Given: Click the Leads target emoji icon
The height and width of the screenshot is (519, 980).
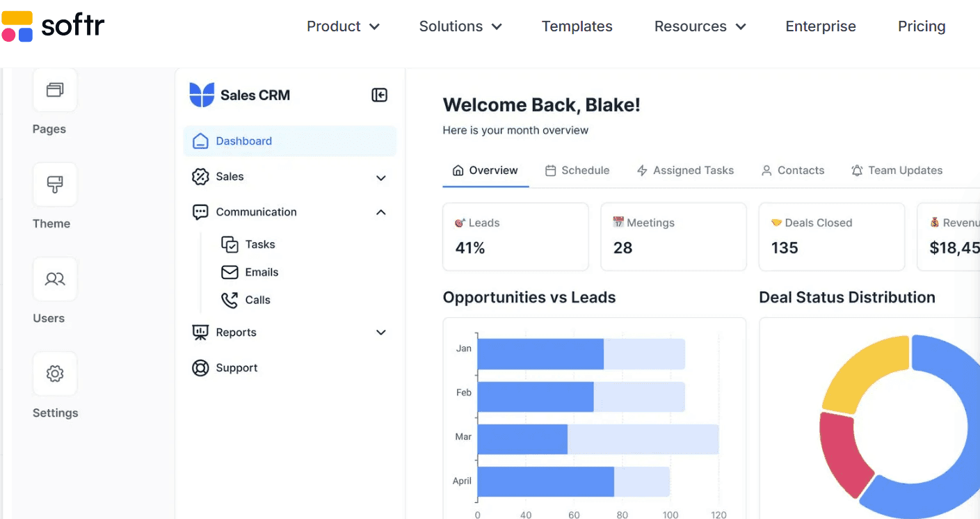Looking at the screenshot, I should [x=460, y=223].
